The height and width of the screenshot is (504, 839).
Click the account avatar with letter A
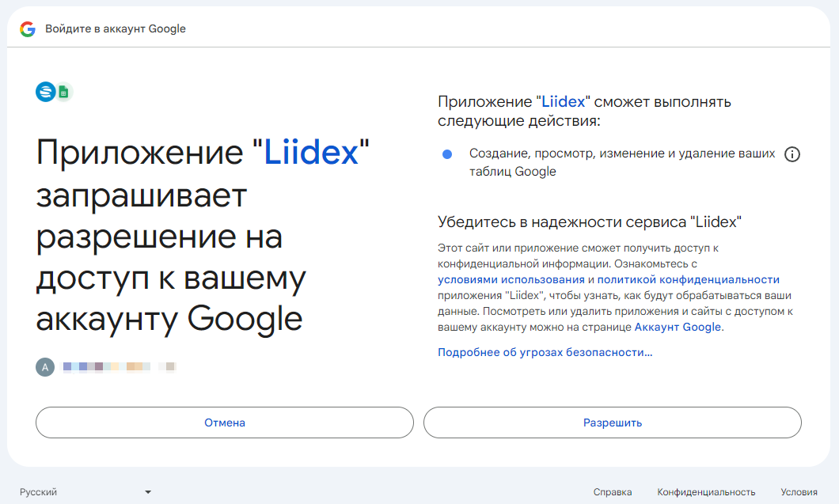point(45,367)
